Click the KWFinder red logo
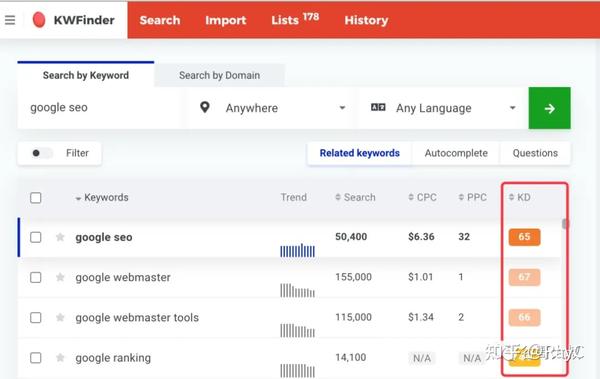600x379 pixels. 39,20
